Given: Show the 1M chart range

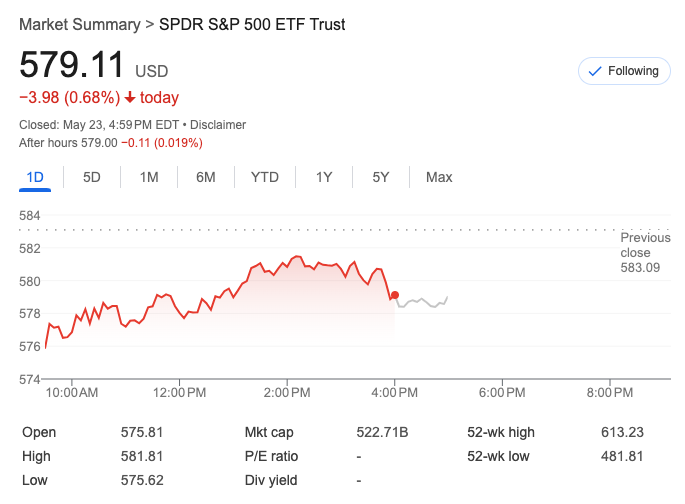Looking at the screenshot, I should click(149, 177).
